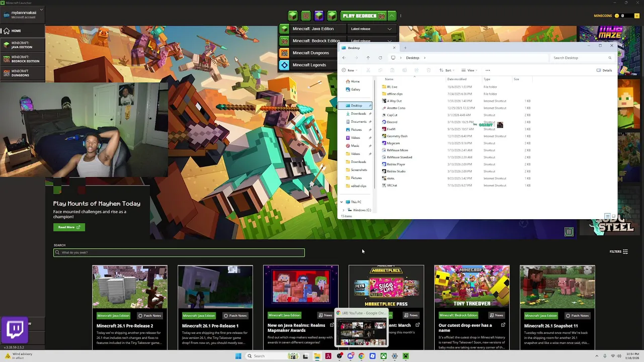This screenshot has height=362, width=644.
Task: Open Minecraft: Bedrock Edition sidebar entry
Action: coord(22,59)
